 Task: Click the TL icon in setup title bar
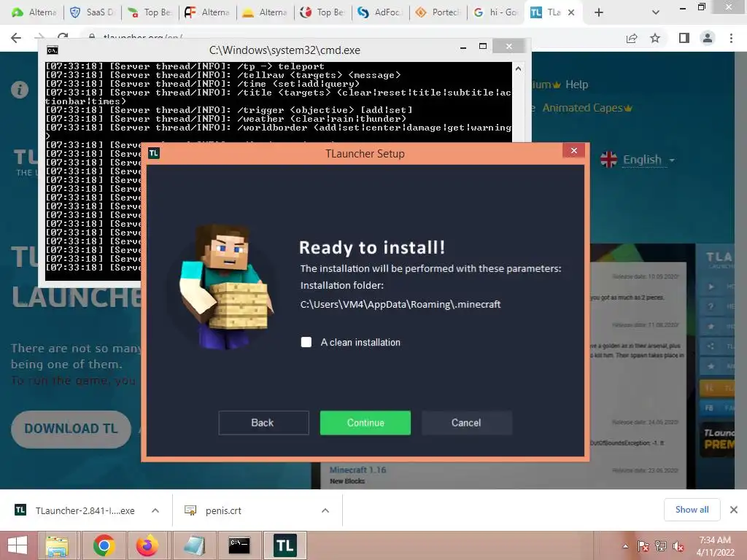[x=154, y=153]
